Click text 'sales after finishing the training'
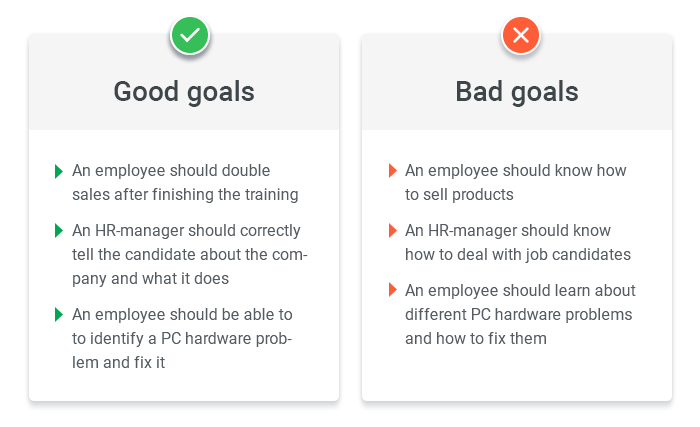This screenshot has width=700, height=427. [185, 195]
